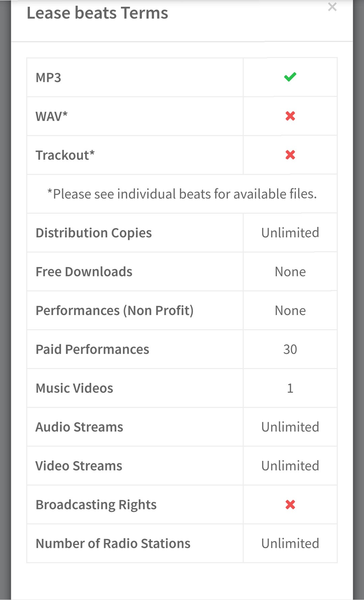The height and width of the screenshot is (600, 364).
Task: Click the Unlimited value for Audio Streams
Action: [290, 427]
